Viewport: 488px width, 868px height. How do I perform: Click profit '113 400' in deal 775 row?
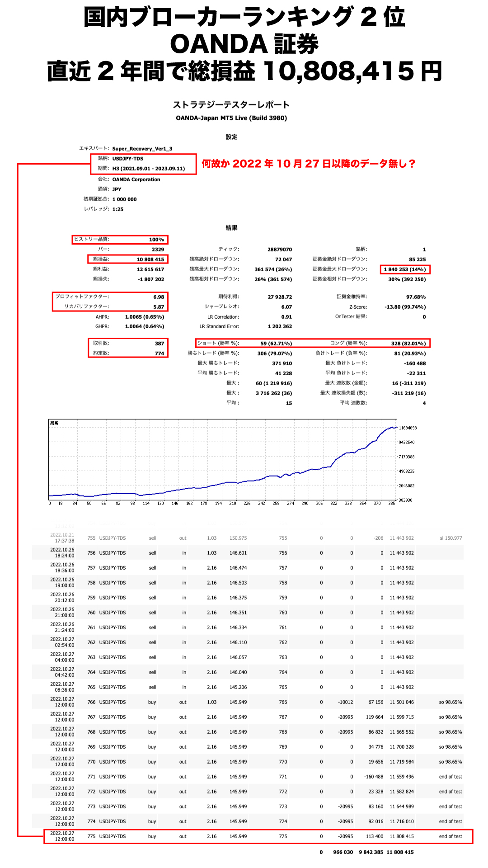(x=375, y=836)
